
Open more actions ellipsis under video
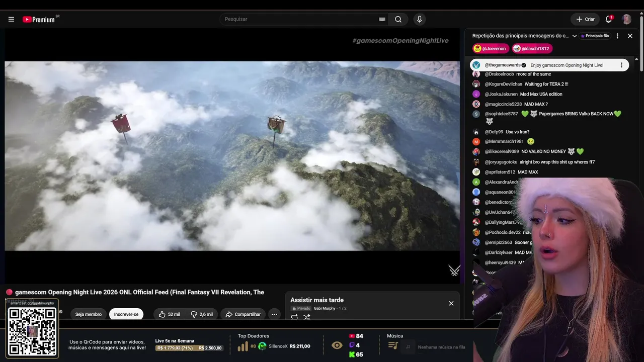[x=274, y=314]
